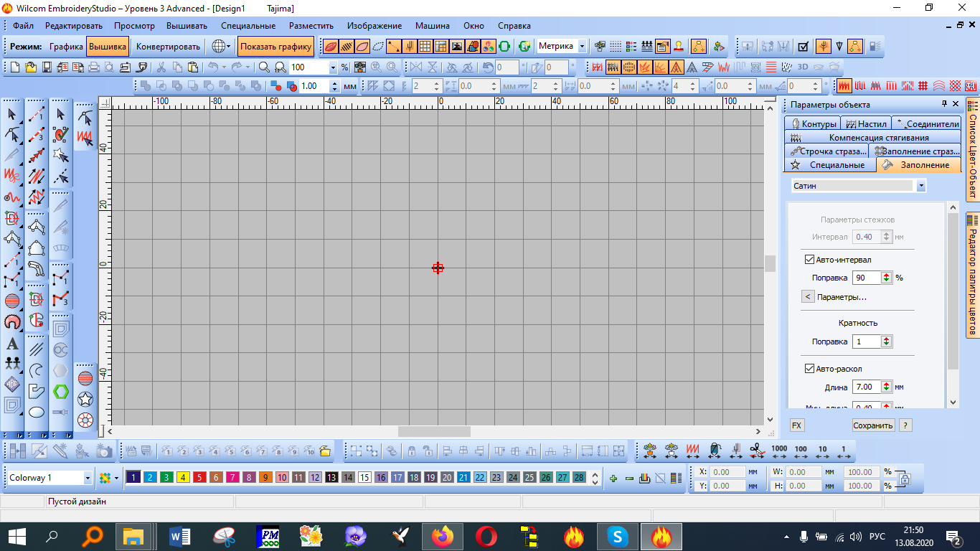980x551 pixels.
Task: Select the red striped circle fill tool
Action: point(85,378)
